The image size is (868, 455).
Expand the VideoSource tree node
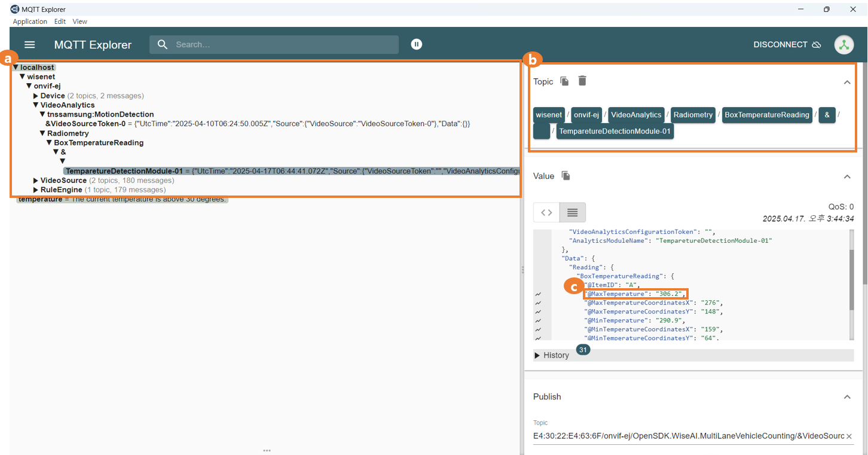(x=36, y=181)
